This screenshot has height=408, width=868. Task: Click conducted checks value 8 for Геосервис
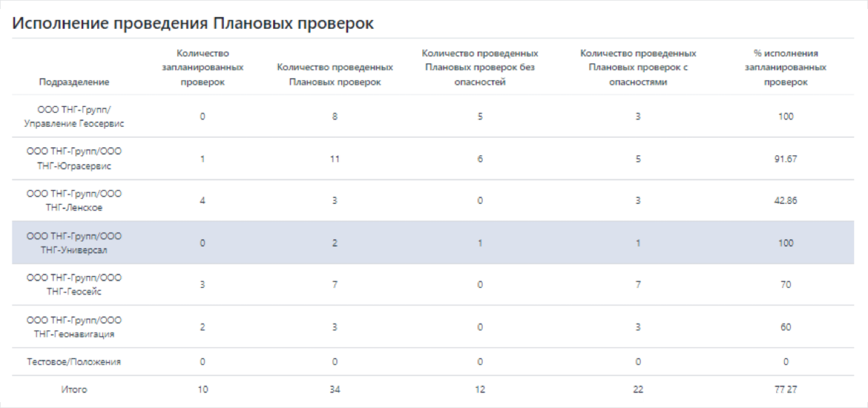335,116
